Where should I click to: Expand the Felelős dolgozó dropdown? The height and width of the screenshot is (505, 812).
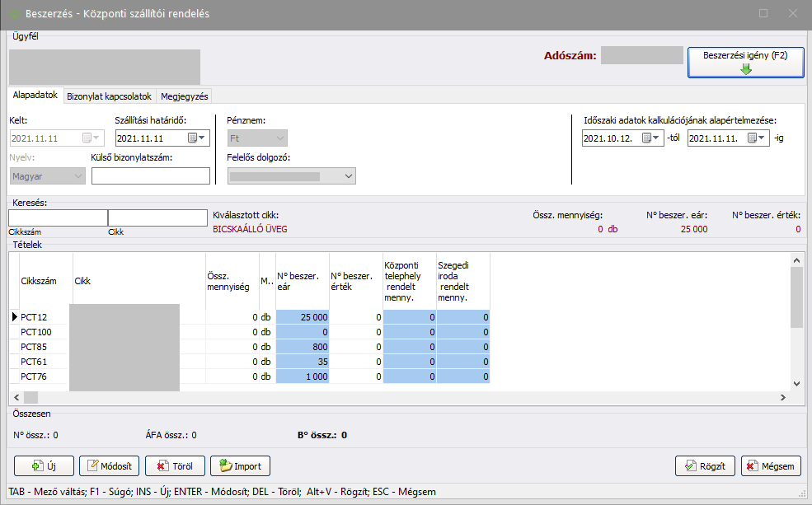[349, 175]
